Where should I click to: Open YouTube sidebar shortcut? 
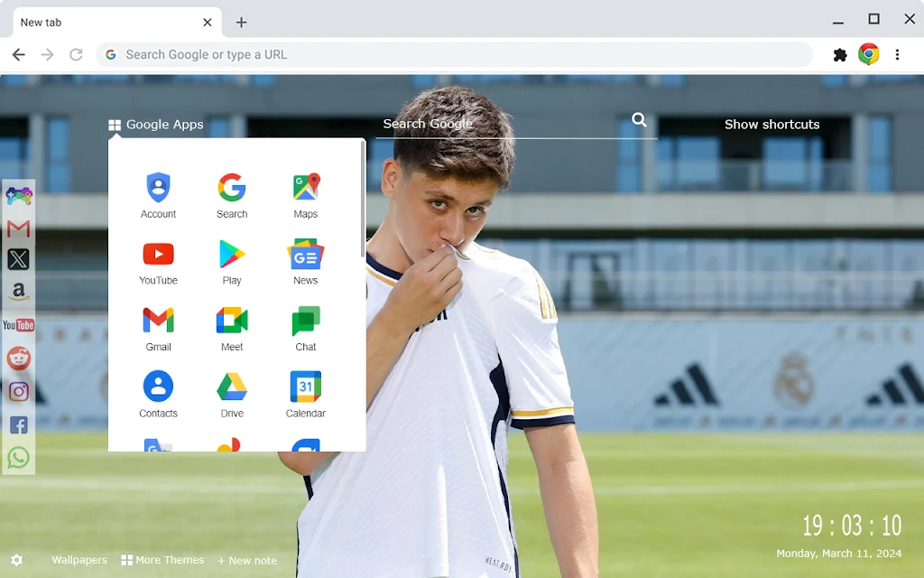tap(18, 325)
